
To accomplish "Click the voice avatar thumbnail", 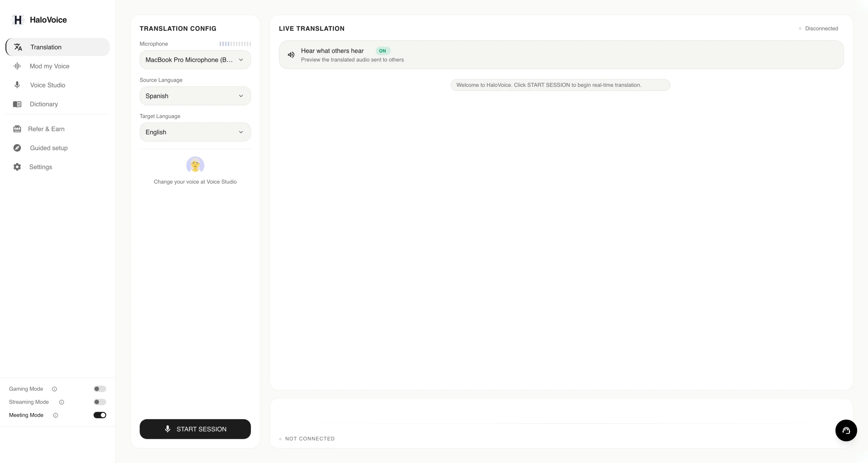I will click(x=195, y=165).
